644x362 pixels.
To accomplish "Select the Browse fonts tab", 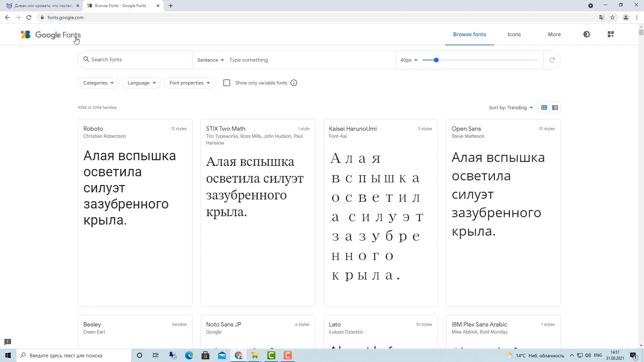I will click(x=470, y=35).
